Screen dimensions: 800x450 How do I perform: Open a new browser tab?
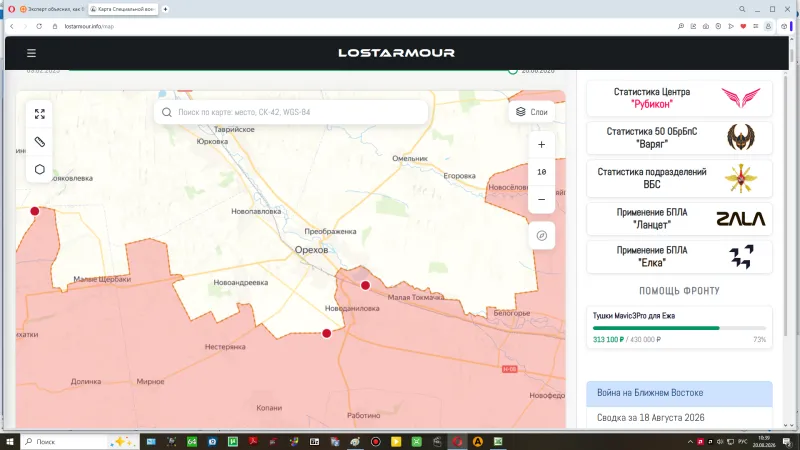(165, 9)
